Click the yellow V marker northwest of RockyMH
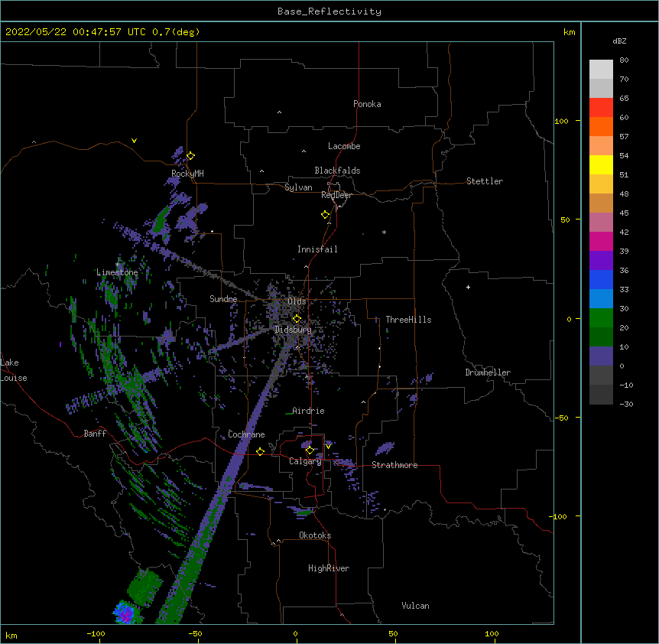 click(134, 141)
